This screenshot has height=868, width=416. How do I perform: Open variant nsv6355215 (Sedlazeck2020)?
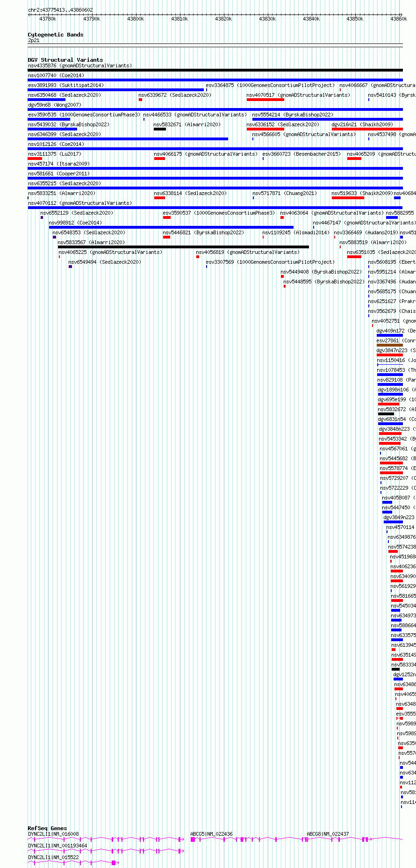65,183
